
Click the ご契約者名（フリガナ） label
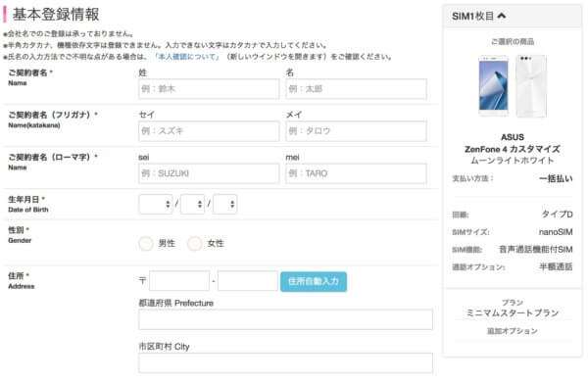(x=53, y=115)
